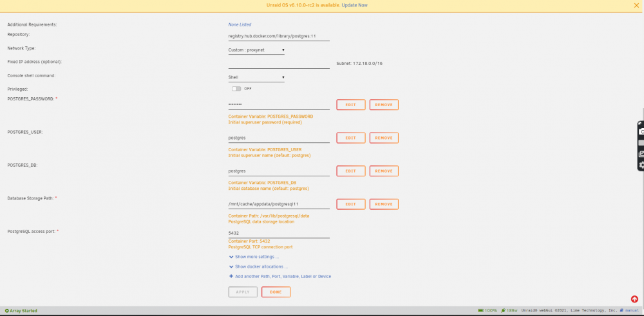
Task: Click the image gallery icon on side panel
Action: 641,154
